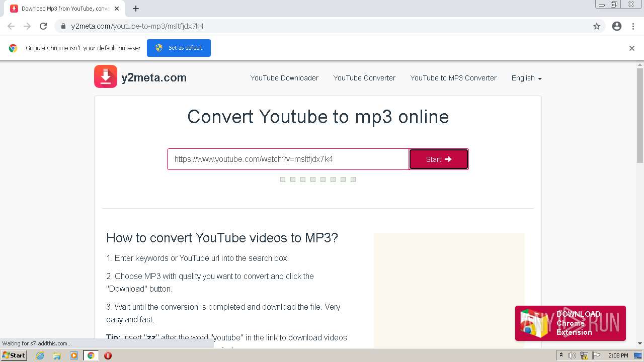Bookmark this page with the star icon
The image size is (644, 362).
(597, 26)
